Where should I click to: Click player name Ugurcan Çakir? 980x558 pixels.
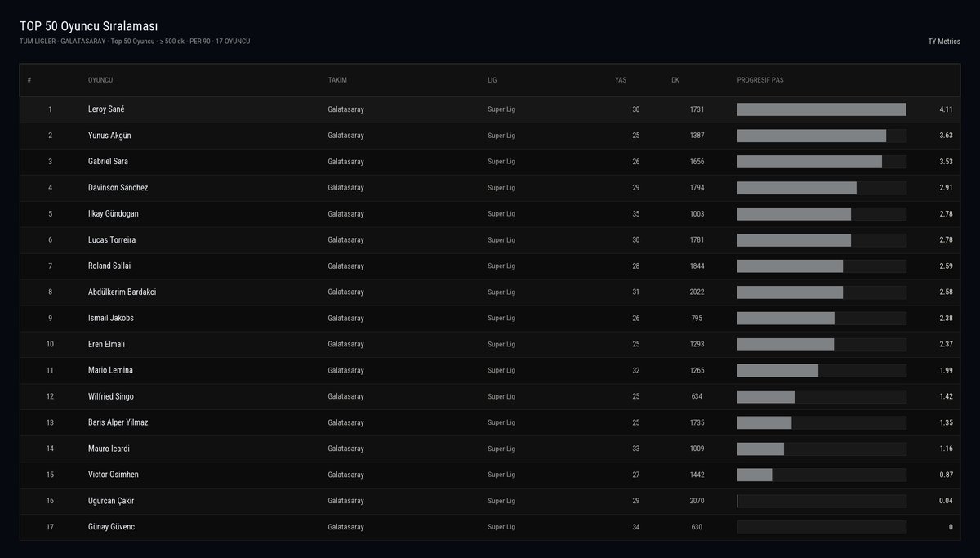[111, 502]
